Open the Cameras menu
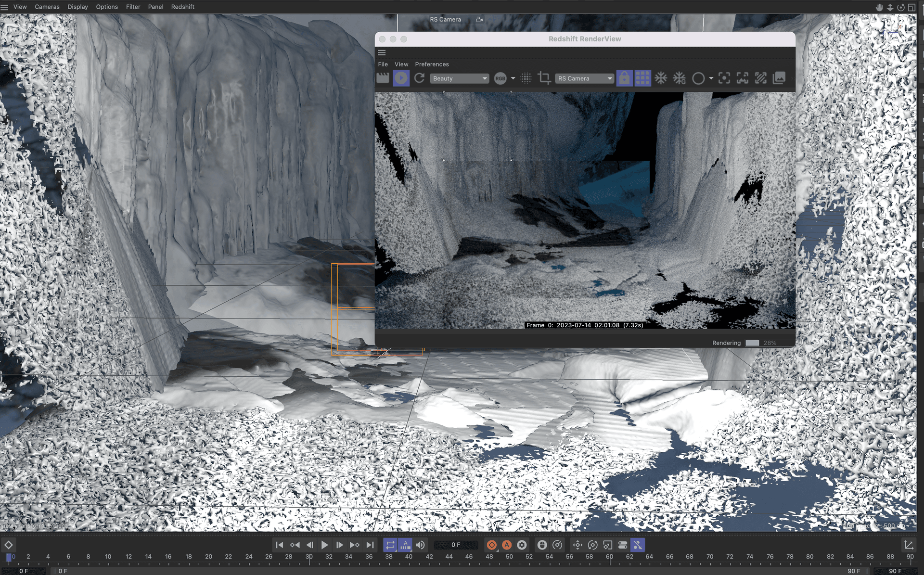924x575 pixels. click(47, 7)
